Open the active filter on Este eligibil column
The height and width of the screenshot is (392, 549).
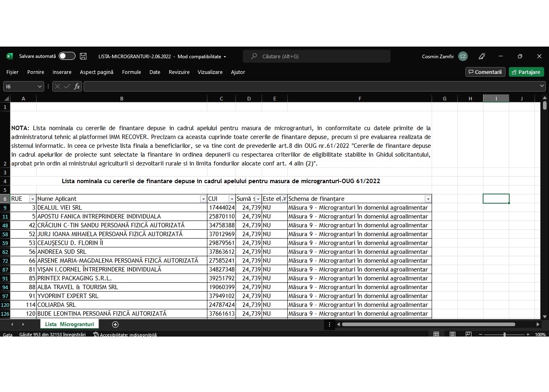tap(284, 199)
